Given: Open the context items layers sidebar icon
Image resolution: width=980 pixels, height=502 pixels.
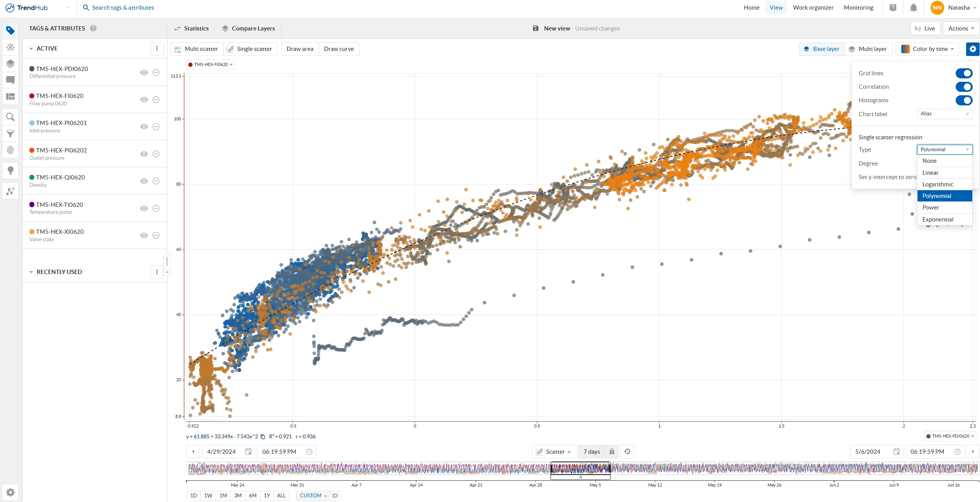Looking at the screenshot, I should tap(10, 64).
